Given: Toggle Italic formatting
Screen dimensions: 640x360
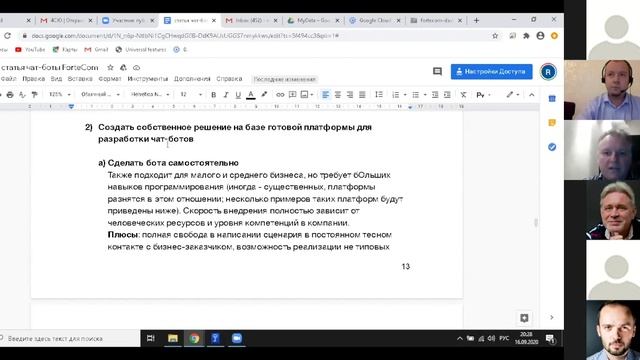Looking at the screenshot, I should coord(226,95).
